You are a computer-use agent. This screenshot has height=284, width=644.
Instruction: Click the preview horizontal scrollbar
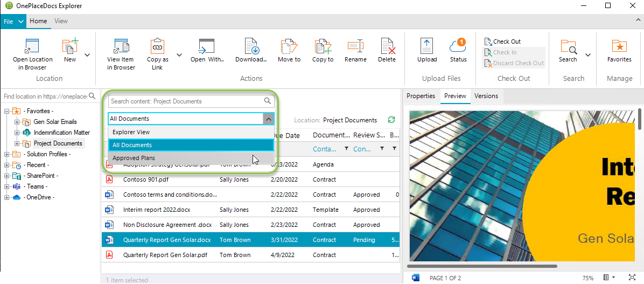pyautogui.click(x=483, y=266)
